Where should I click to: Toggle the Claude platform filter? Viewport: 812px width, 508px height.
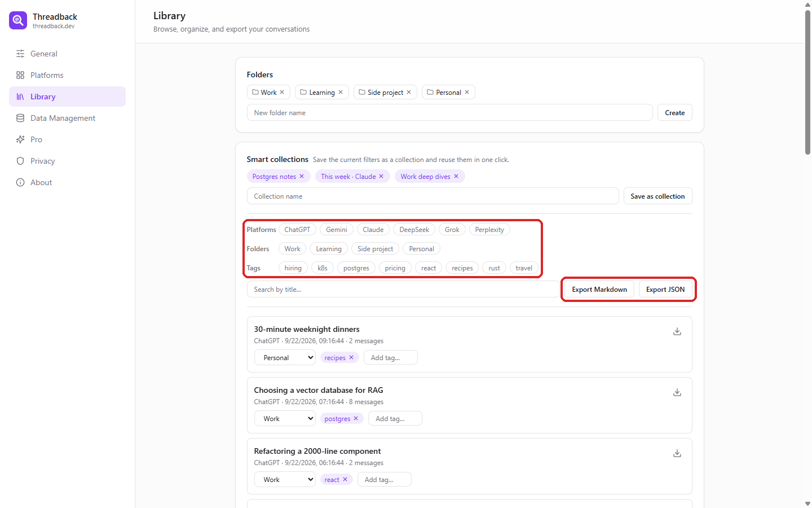point(373,229)
